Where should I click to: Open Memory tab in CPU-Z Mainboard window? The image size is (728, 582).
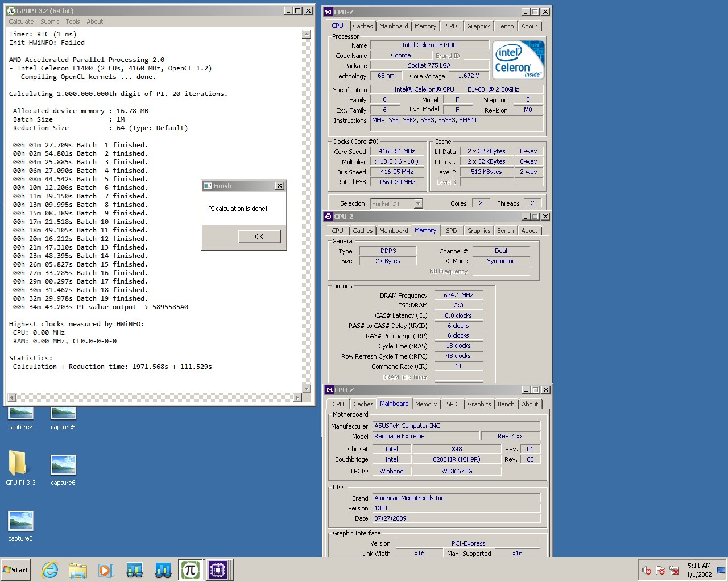click(x=426, y=404)
